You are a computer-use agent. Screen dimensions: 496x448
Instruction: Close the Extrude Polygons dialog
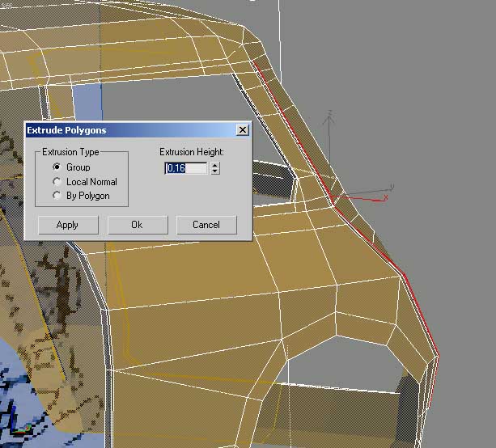pyautogui.click(x=243, y=130)
